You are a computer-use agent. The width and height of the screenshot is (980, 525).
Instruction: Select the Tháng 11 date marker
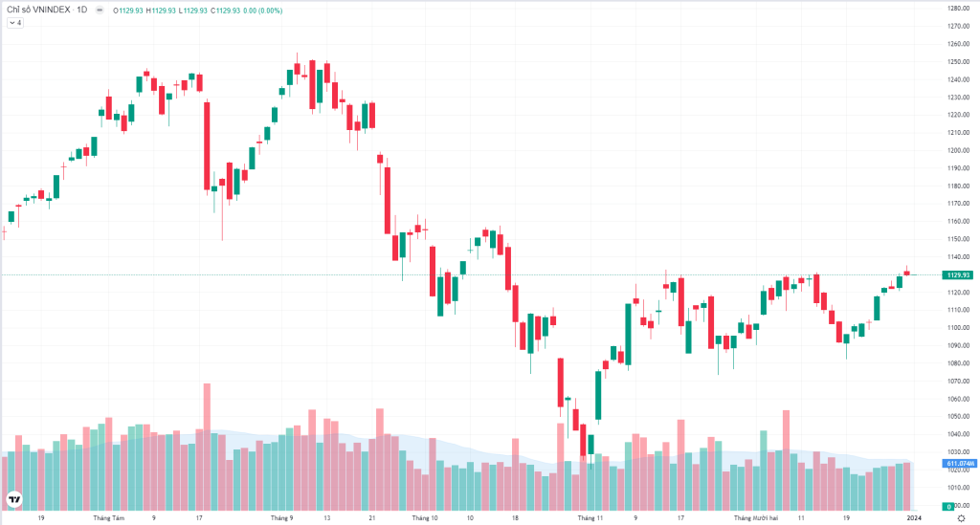click(590, 518)
